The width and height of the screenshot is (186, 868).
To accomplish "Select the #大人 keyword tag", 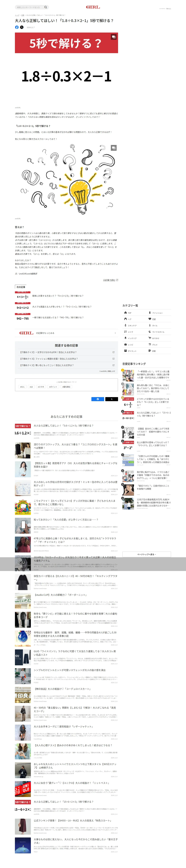I will [22, 387].
